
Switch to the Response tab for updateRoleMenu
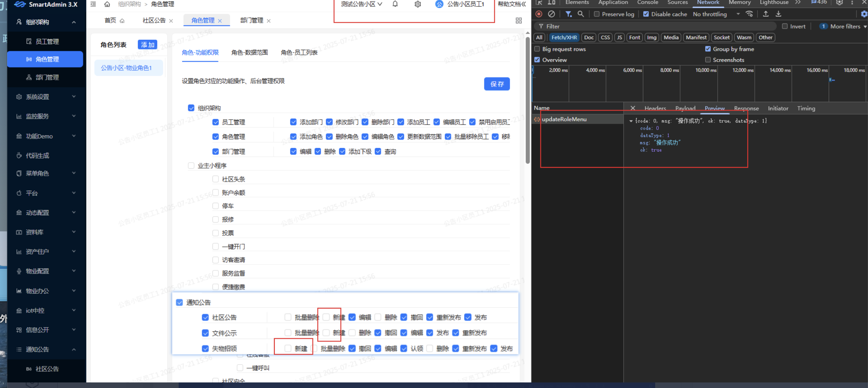(746, 108)
